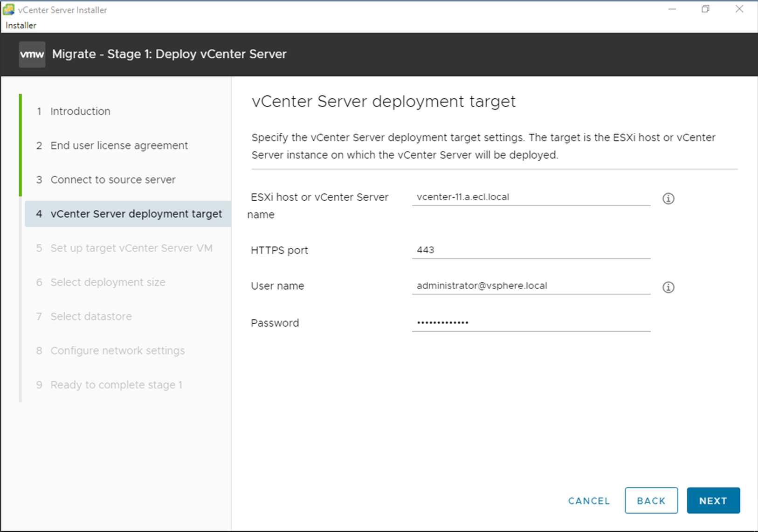758x532 pixels.
Task: Click the 'User name' label
Action: (x=277, y=286)
